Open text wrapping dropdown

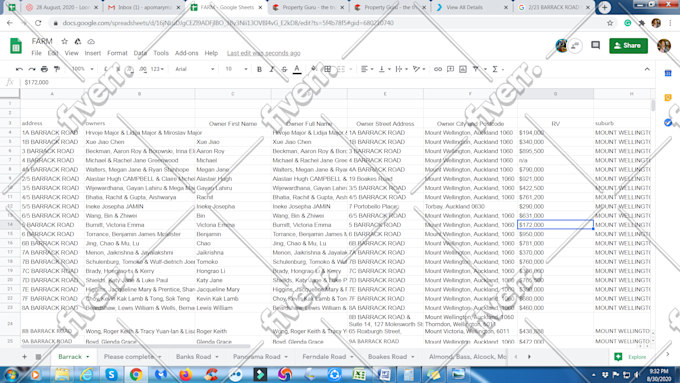[402, 69]
